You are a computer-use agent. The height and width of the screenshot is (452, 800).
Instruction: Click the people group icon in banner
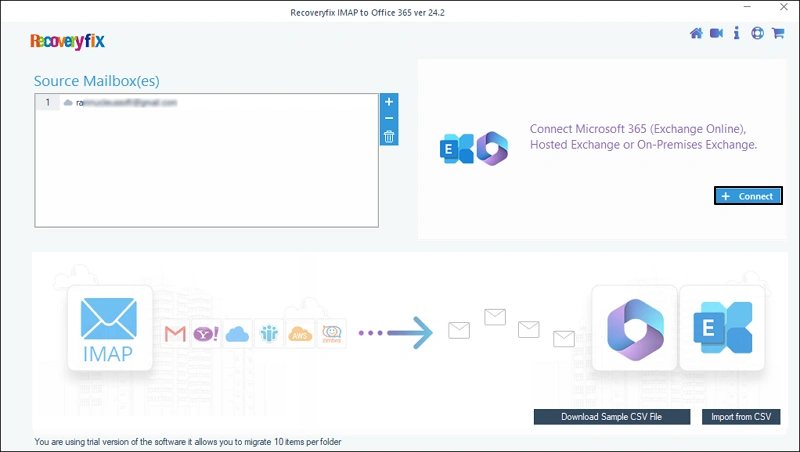click(268, 334)
